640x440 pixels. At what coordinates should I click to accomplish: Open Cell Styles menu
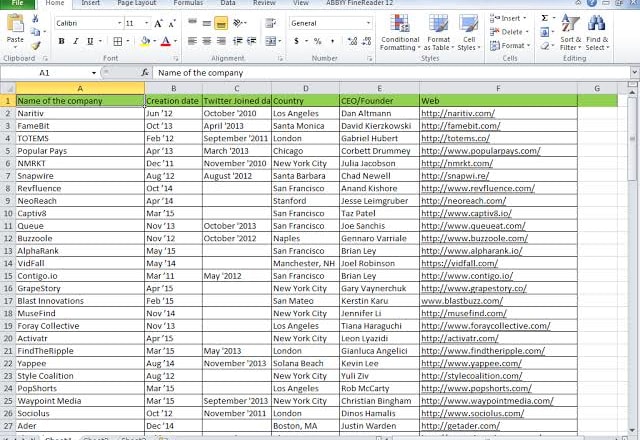click(469, 33)
